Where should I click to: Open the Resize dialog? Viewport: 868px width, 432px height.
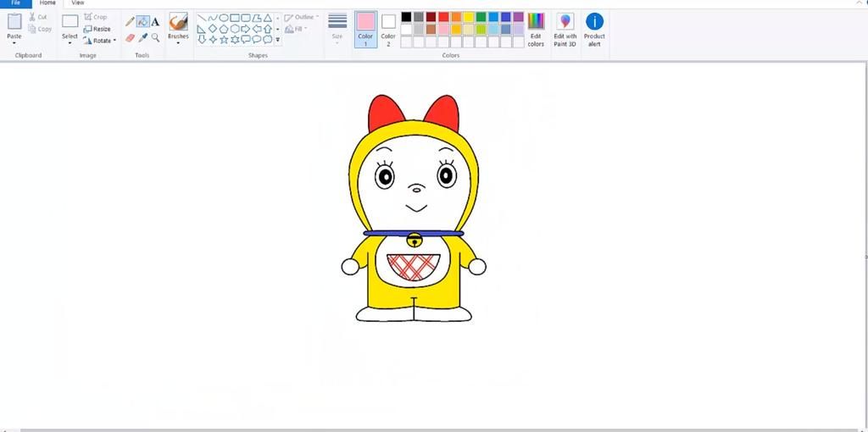pyautogui.click(x=97, y=29)
